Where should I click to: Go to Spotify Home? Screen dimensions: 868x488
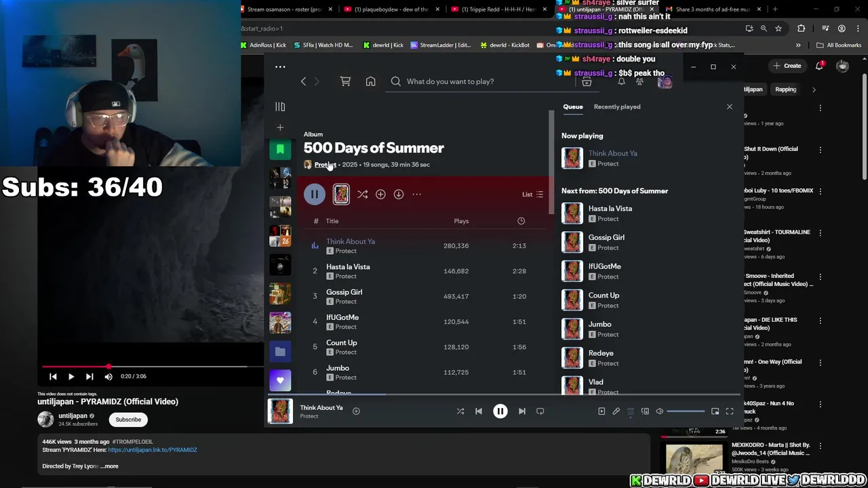click(370, 81)
